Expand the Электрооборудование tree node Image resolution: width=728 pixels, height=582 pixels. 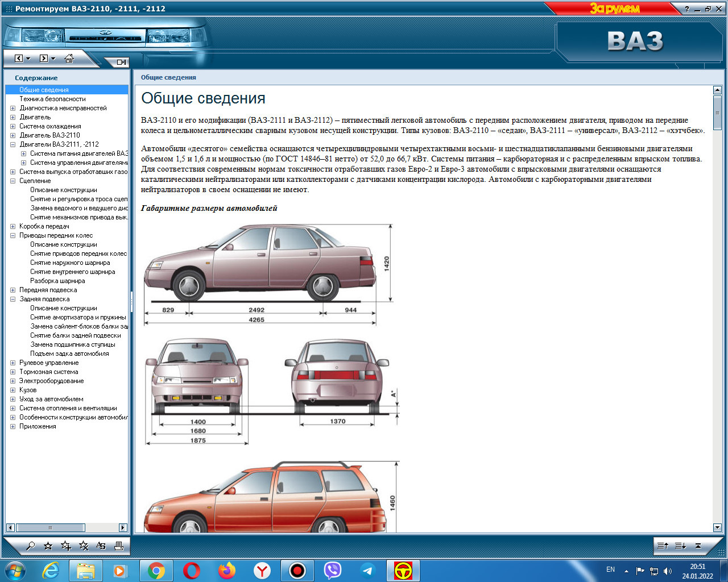(13, 381)
